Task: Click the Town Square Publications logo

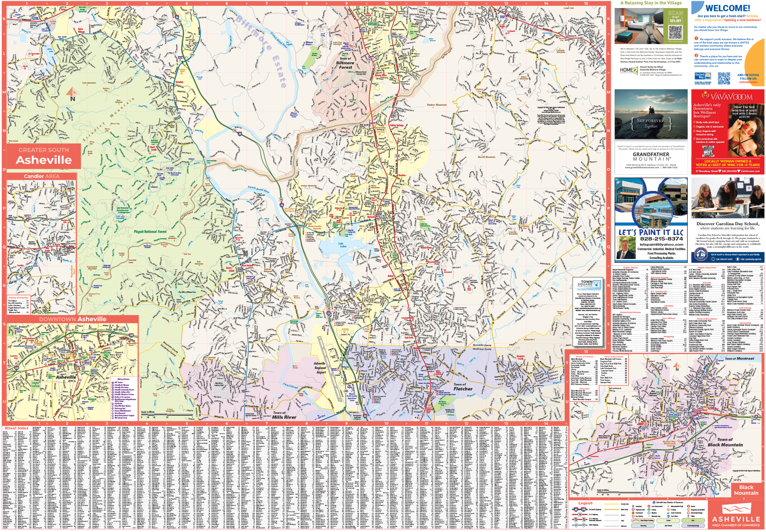Action: pyautogui.click(x=589, y=284)
